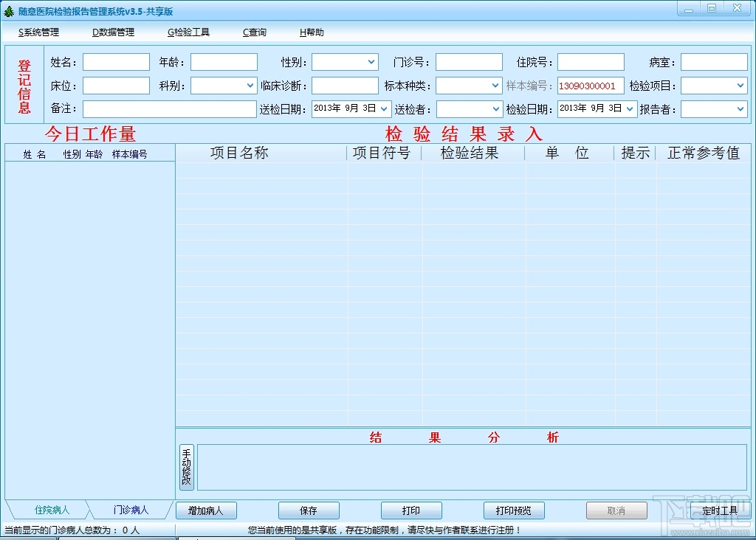
Task: Click the 性别 column header in workload list
Action: point(72,154)
